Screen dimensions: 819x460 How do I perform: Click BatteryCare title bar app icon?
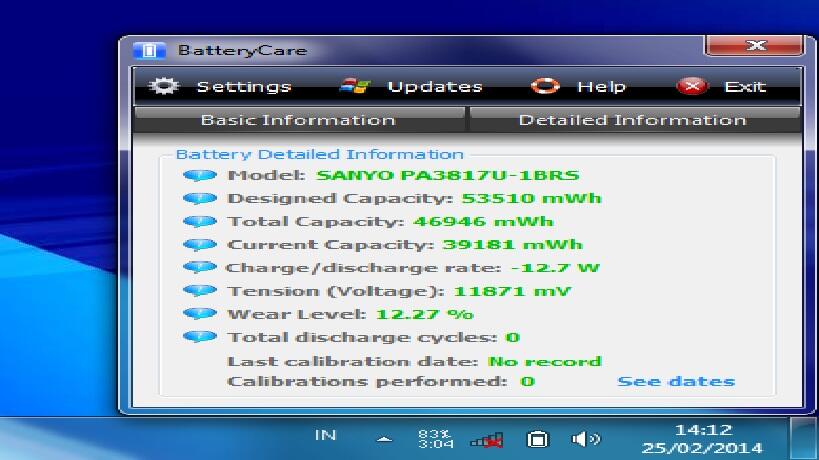coord(149,51)
